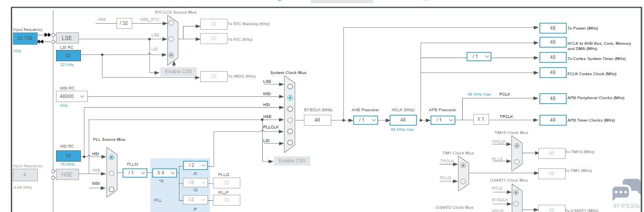The height and width of the screenshot is (212, 644).
Task: Open the PLL X4 *N multiplier dropdown
Action: click(x=164, y=173)
